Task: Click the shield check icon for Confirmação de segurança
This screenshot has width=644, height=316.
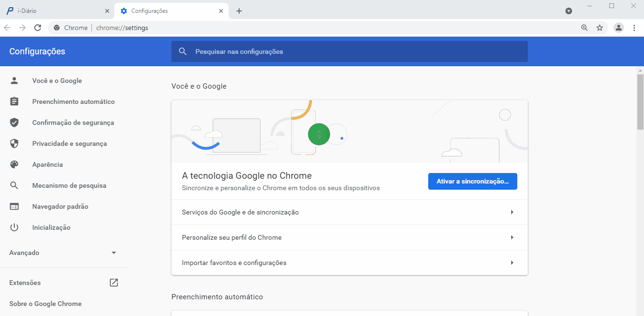Action: coord(14,122)
